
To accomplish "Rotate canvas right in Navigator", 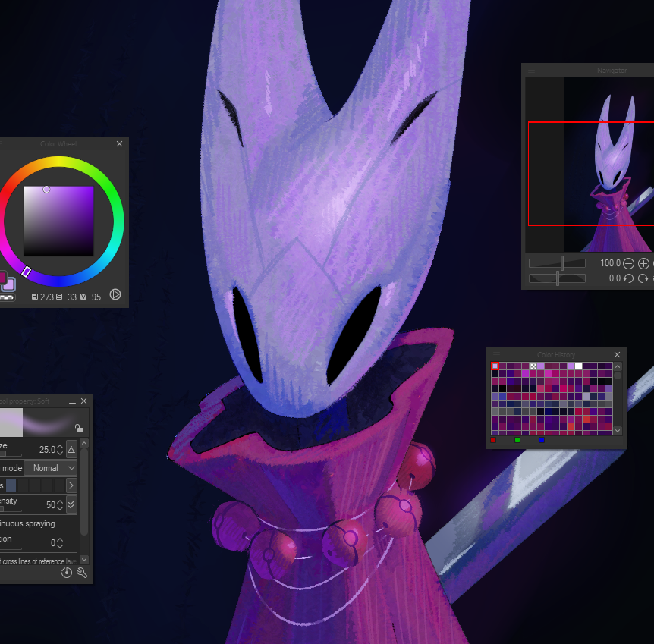I will [x=643, y=278].
